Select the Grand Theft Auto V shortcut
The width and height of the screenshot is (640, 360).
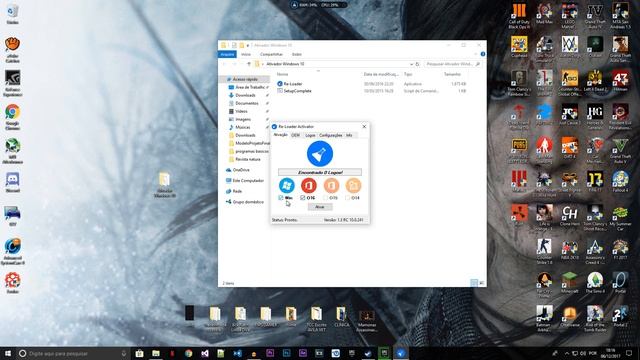pos(620,151)
